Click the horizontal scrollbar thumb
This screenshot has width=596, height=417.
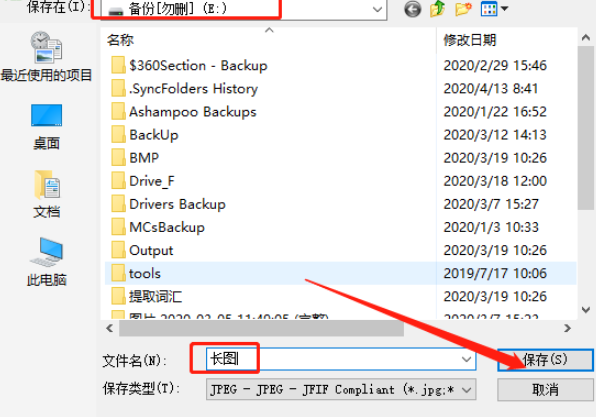coord(261,328)
